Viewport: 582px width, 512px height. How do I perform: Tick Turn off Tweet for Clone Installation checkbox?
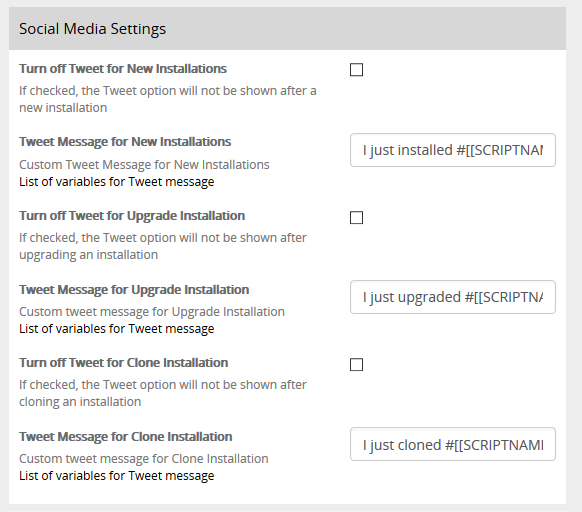click(356, 364)
